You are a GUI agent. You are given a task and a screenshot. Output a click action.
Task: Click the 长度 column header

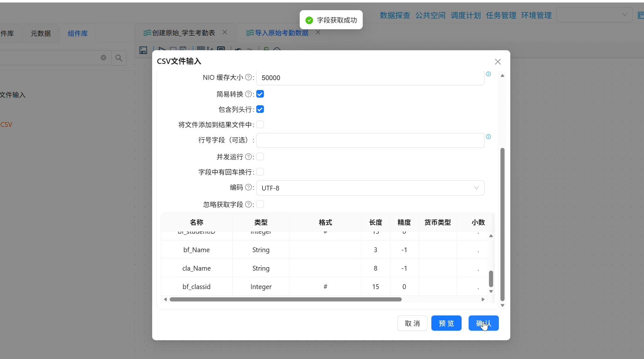tap(376, 222)
